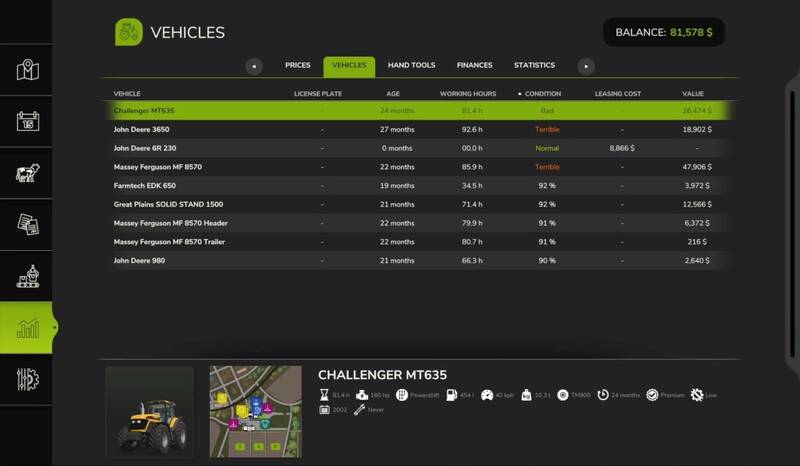This screenshot has height=466, width=800.
Task: Click the calendar year 2002 icon
Action: point(324,409)
